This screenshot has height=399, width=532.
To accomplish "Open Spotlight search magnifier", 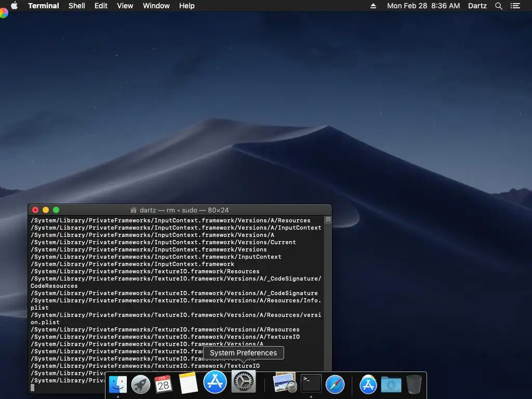I will 498,6.
